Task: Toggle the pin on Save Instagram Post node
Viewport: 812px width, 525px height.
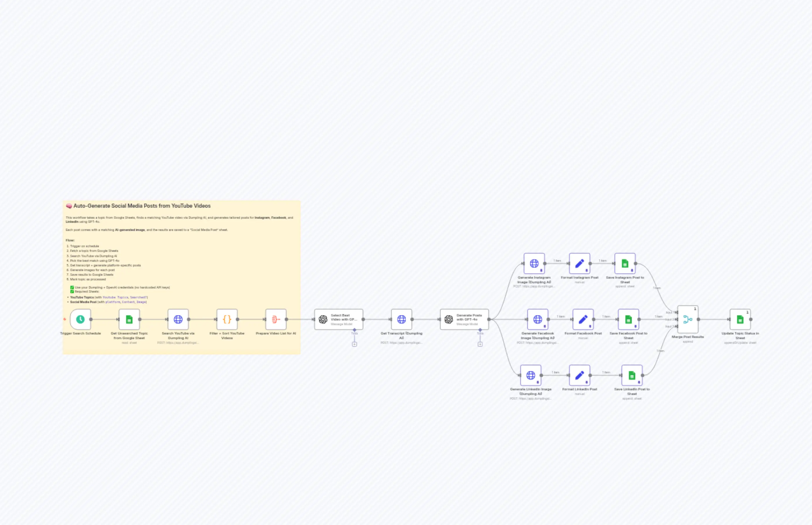Action: pos(632,269)
